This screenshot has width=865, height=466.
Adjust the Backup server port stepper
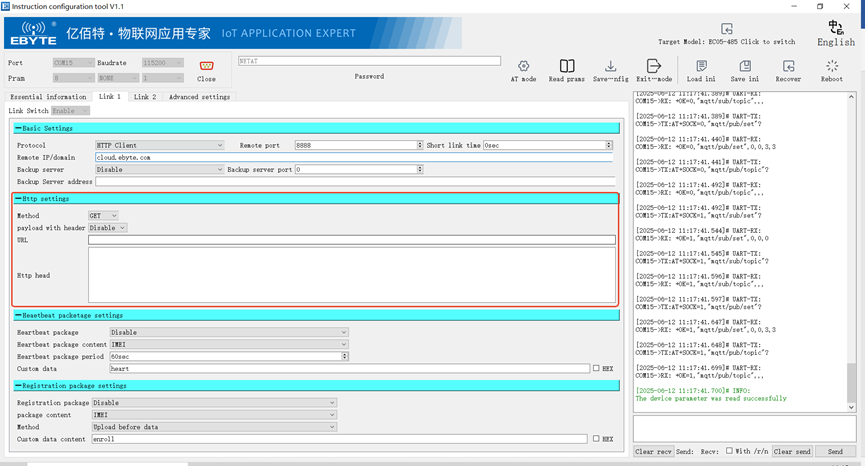click(420, 169)
